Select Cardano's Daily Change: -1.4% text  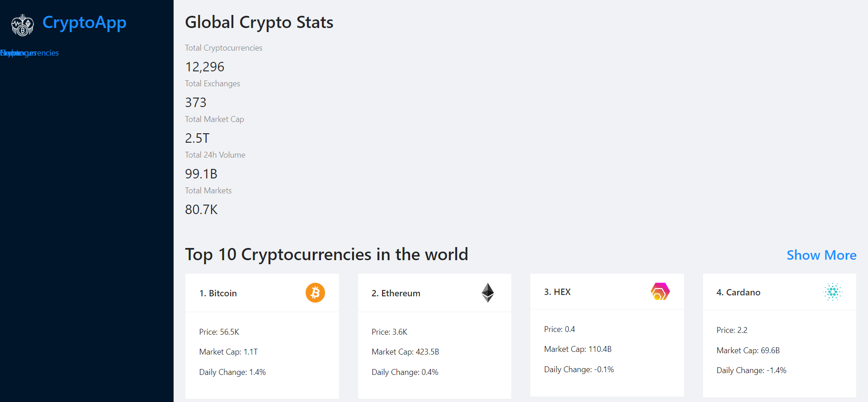tap(751, 370)
